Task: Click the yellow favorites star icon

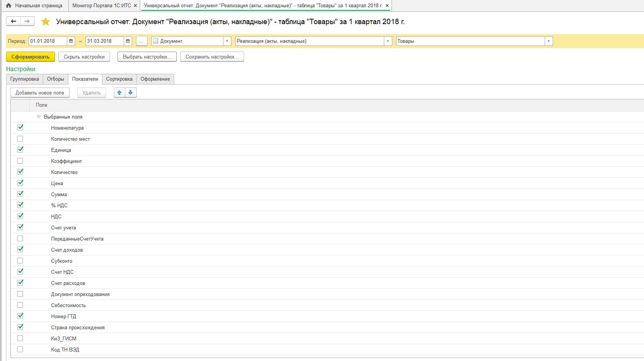Action: coord(45,22)
